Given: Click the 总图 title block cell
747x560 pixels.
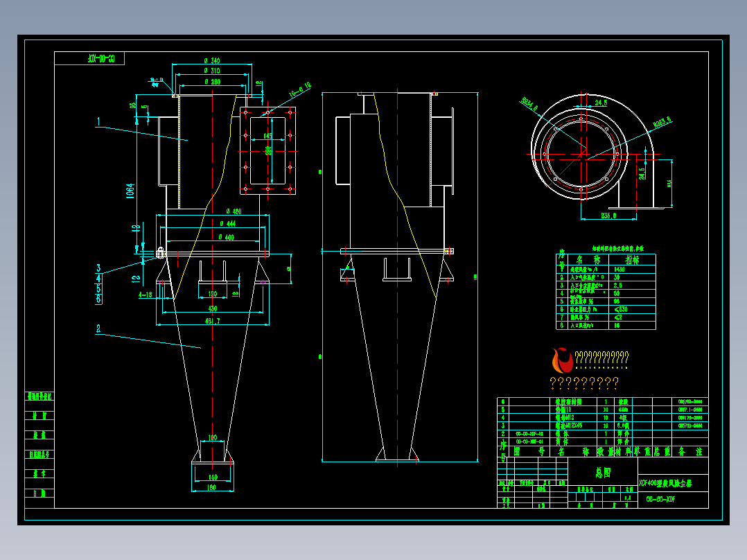Looking at the screenshot, I should pyautogui.click(x=603, y=473).
